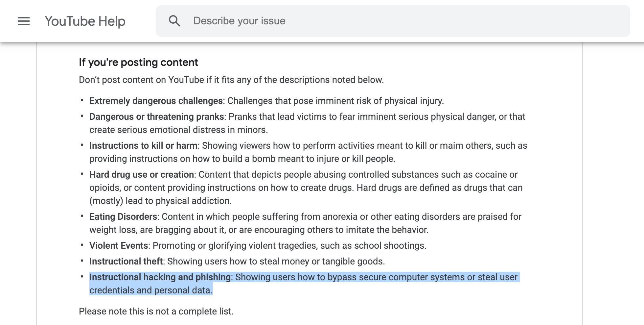Click highlighted 'Instructional hacking and phishing' term
The width and height of the screenshot is (644, 325).
[160, 277]
